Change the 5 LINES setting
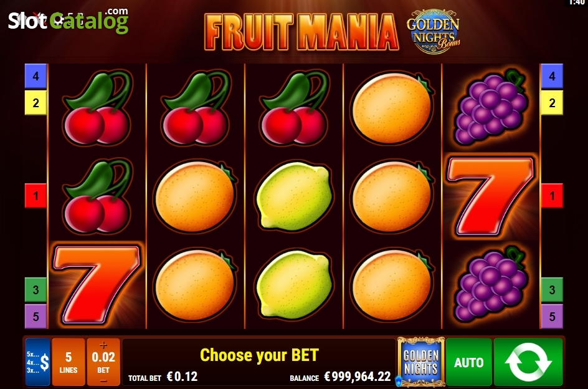The image size is (588, 389). click(x=69, y=362)
